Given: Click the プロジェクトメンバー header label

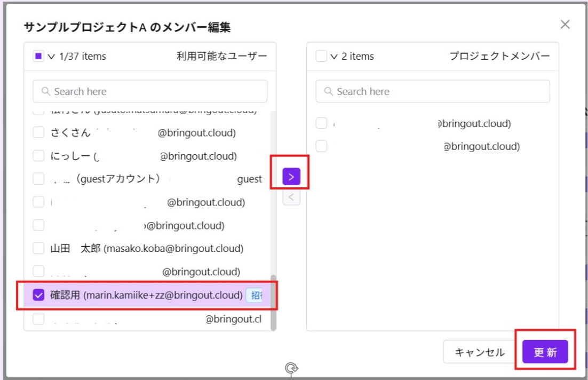Looking at the screenshot, I should pos(499,56).
